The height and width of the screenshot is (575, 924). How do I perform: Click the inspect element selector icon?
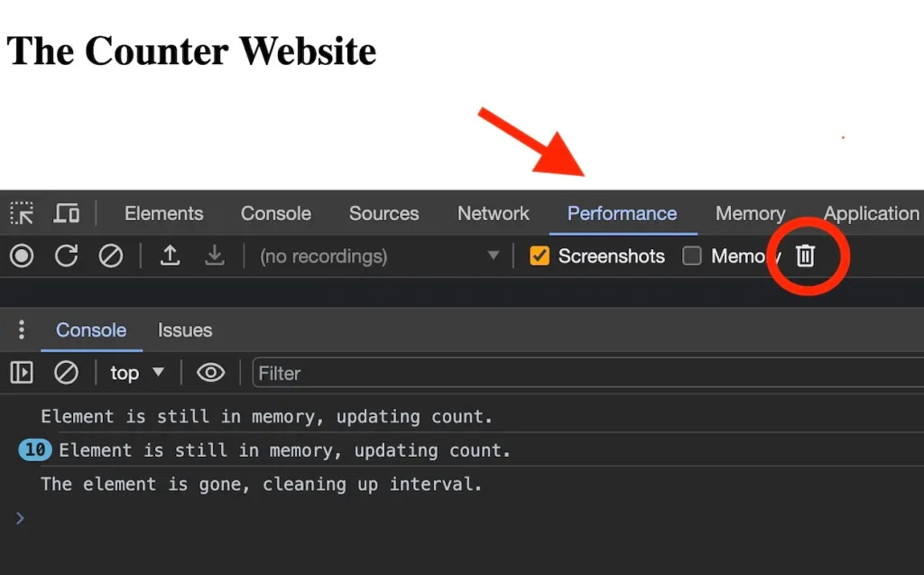pos(22,213)
